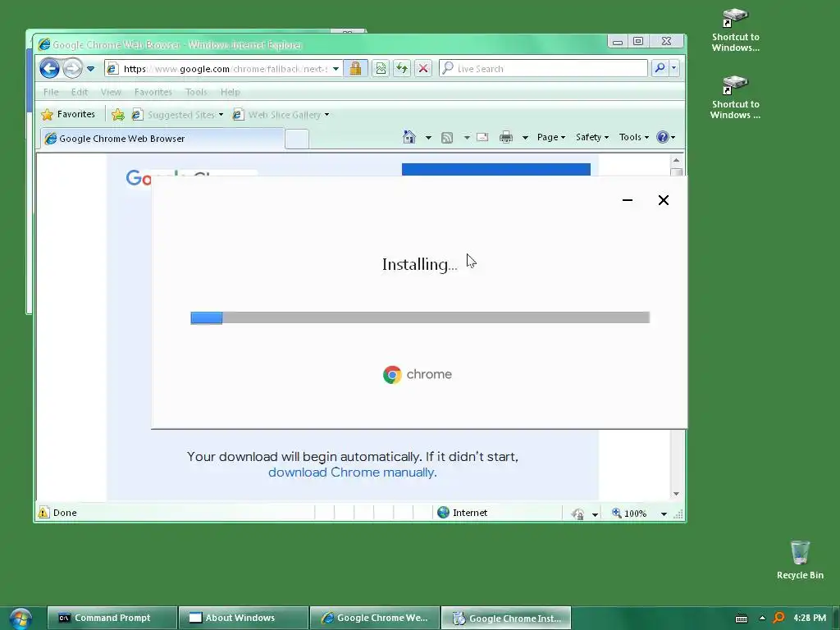Click the security lock icon
Image resolution: width=840 pixels, height=630 pixels.
[355, 69]
